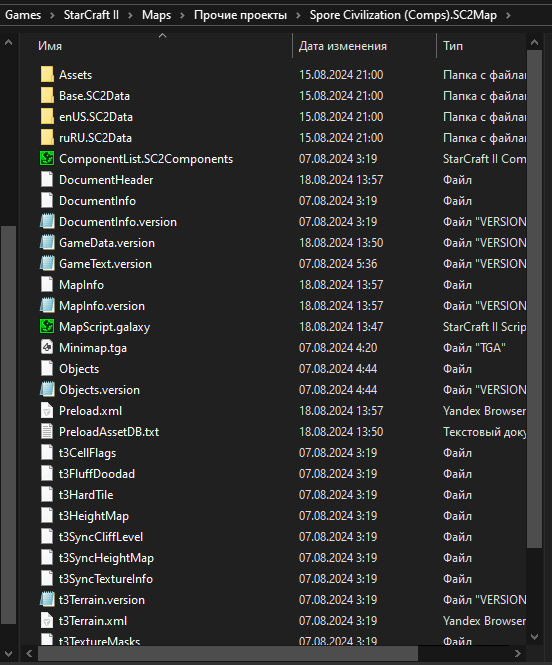The image size is (552, 665).
Task: Click the t3HeightMap file icon
Action: [x=47, y=516]
